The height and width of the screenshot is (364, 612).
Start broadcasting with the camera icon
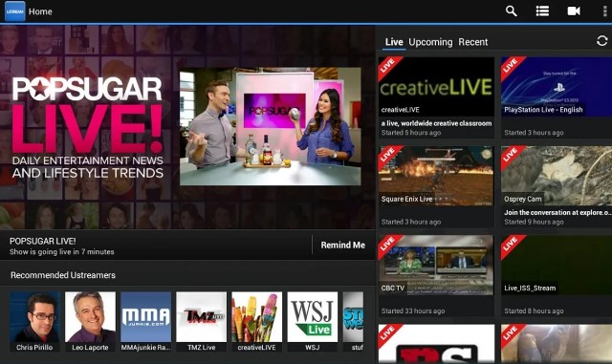(x=574, y=11)
